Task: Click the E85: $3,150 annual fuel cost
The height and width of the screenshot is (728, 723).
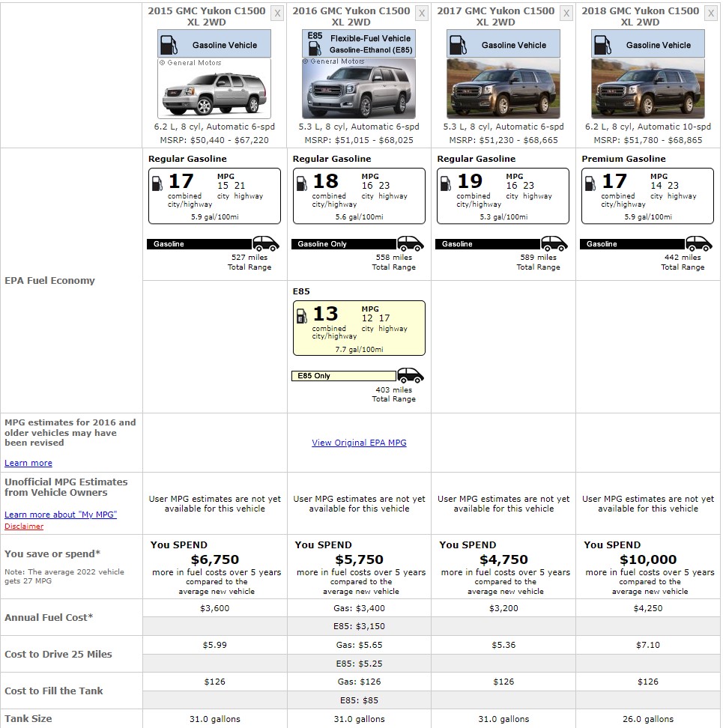Action: coord(359,626)
